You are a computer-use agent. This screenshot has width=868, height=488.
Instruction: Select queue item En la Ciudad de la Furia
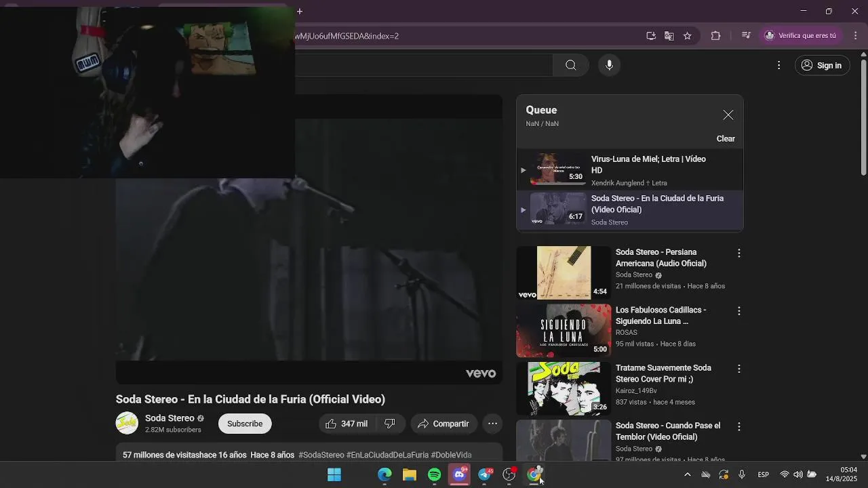point(629,209)
